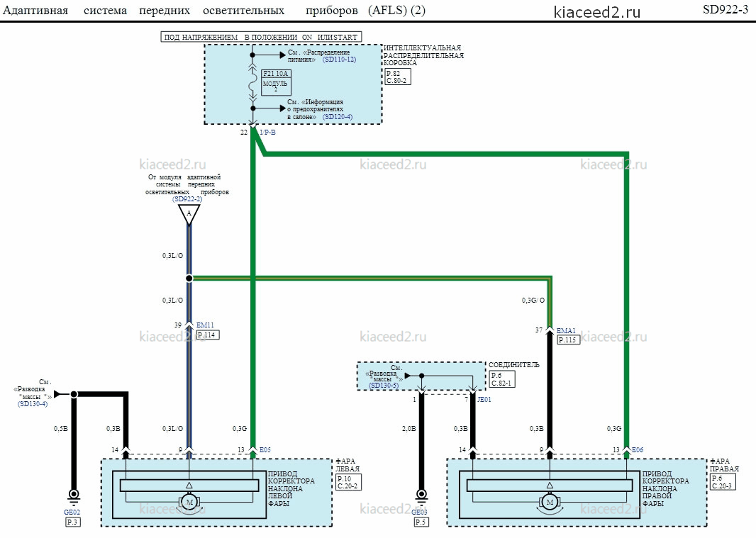Click the P.6 C.20-3 reference box
756x538 pixels.
click(x=723, y=482)
